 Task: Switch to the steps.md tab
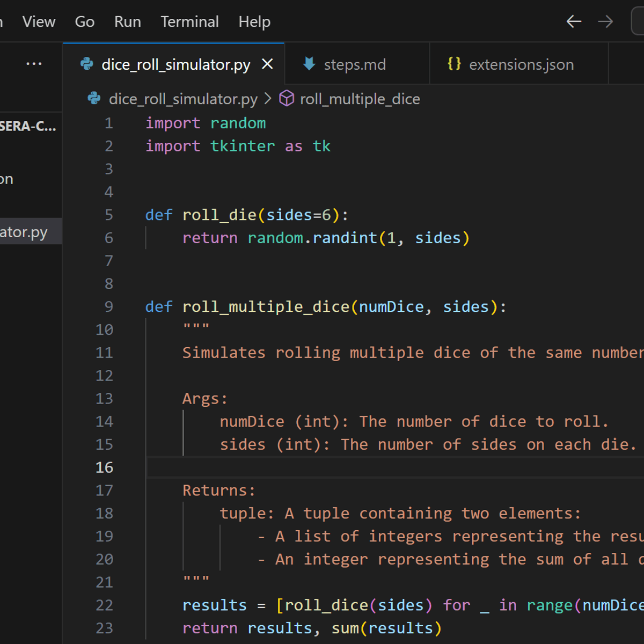pos(355,64)
